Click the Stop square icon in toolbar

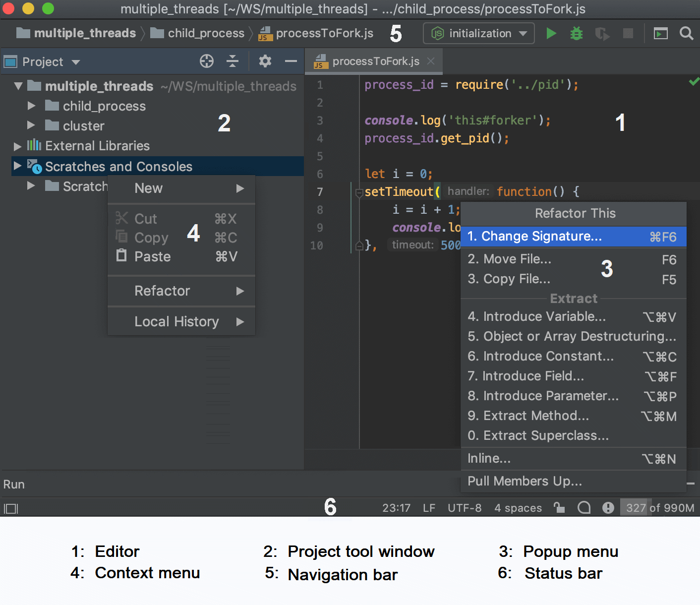[x=628, y=33]
